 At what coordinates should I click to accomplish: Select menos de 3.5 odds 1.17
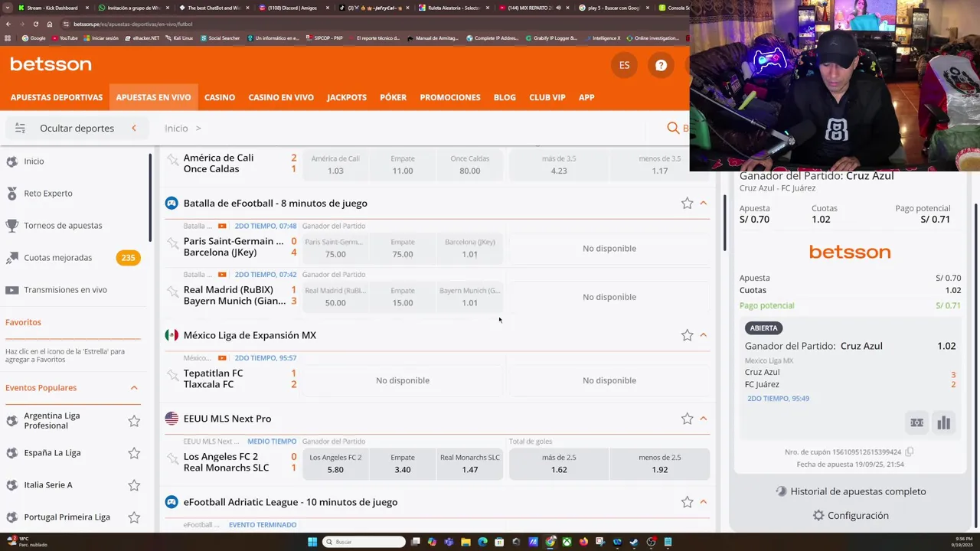(x=660, y=165)
